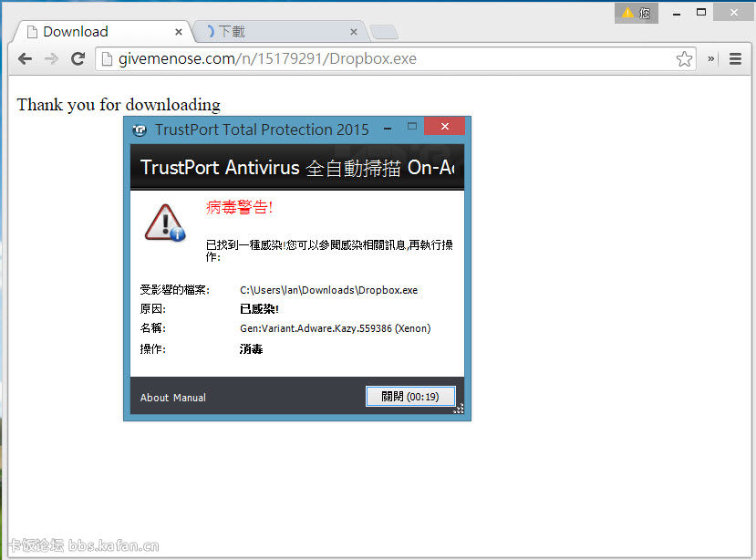The height and width of the screenshot is (560, 756).
Task: Open the Manual link in TrustPort dialog
Action: 190,398
